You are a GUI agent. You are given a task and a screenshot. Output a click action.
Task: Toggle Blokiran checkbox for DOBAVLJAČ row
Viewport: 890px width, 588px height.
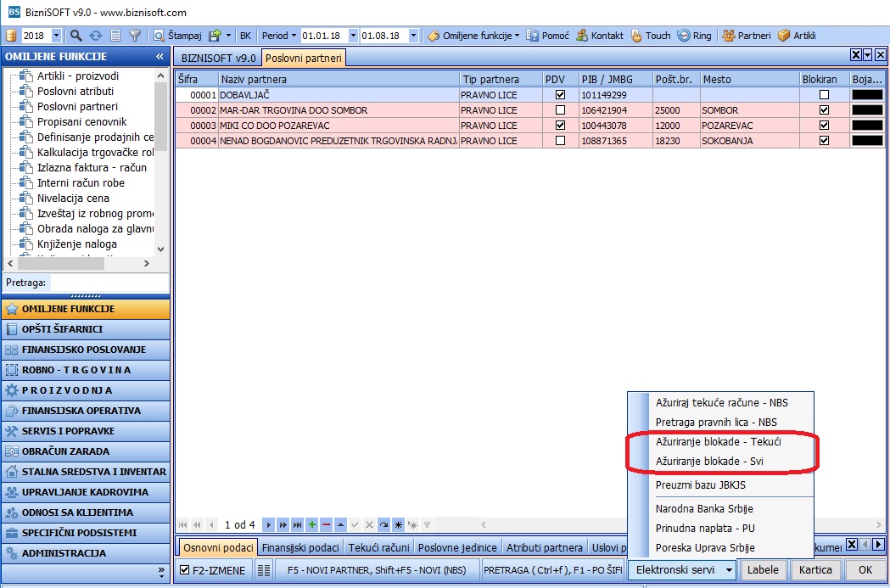824,95
